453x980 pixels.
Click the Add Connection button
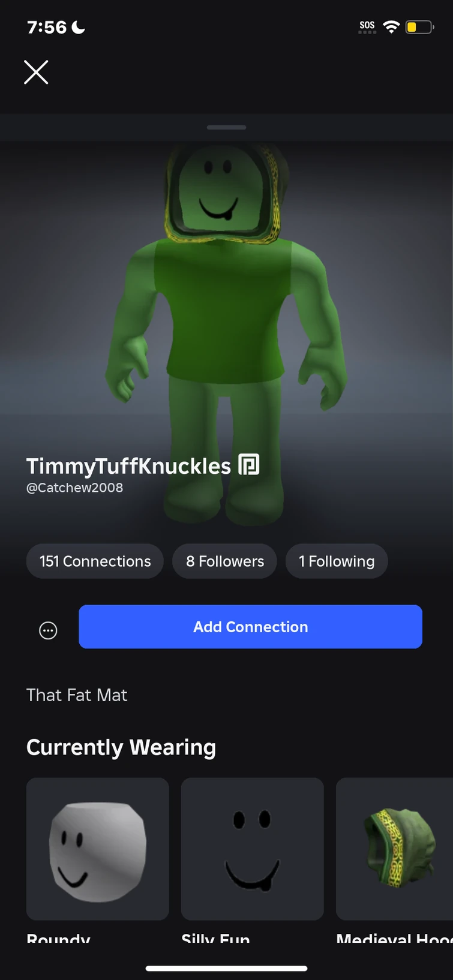tap(250, 627)
